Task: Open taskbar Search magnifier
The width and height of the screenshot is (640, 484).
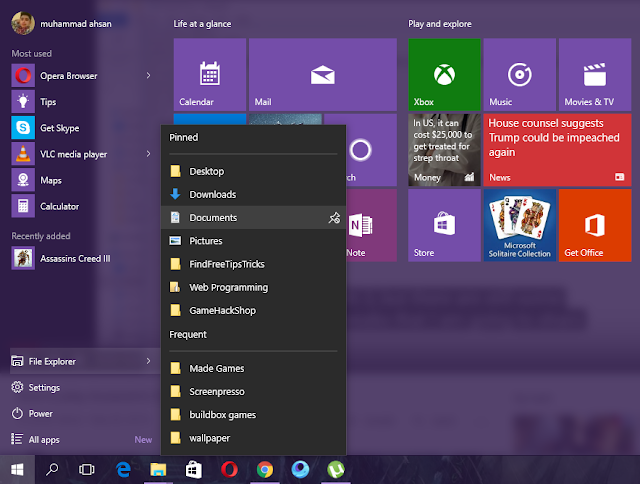Action: point(52,470)
